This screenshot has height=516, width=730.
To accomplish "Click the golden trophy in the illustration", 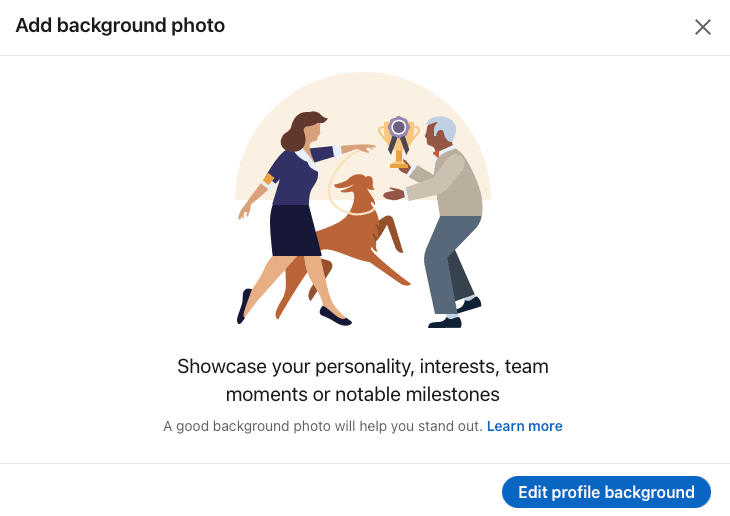I will click(x=399, y=152).
